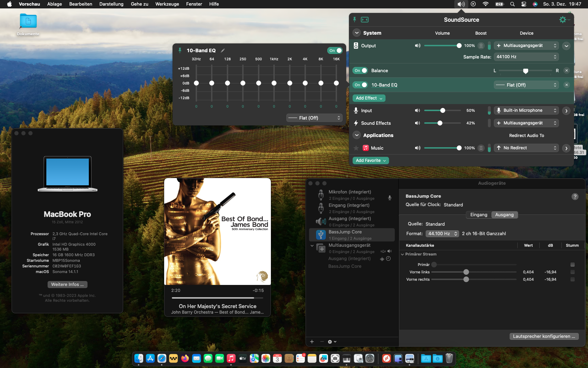Mute the Output volume speaker icon
Image resolution: width=588 pixels, height=368 pixels.
pyautogui.click(x=418, y=46)
